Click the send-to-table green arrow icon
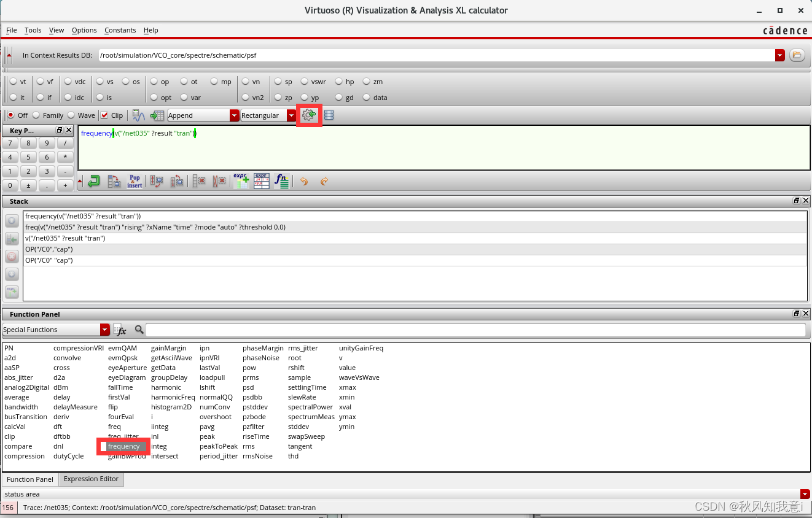Viewport: 812px width, 518px height. pyautogui.click(x=157, y=115)
